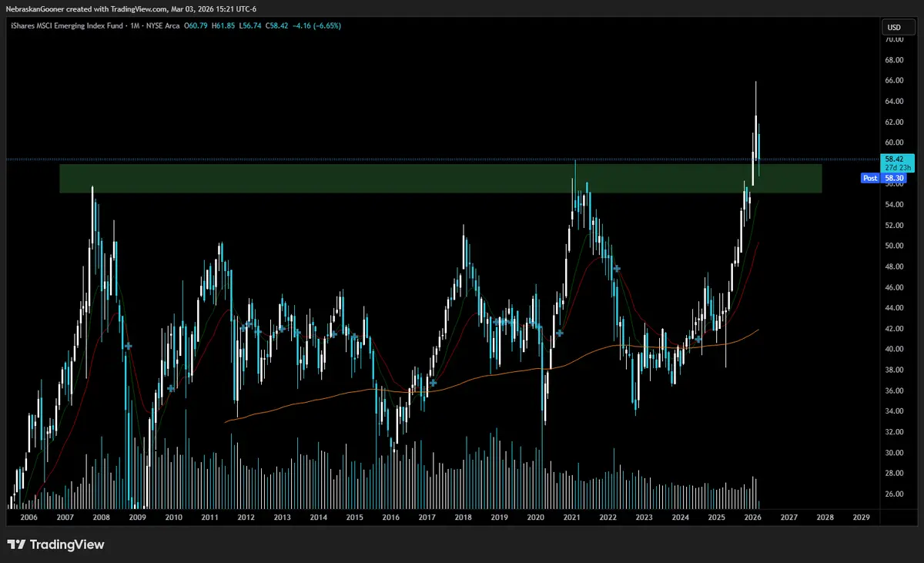Click the 2020 year label on time axis
Screen dimensions: 924x563
(x=535, y=518)
